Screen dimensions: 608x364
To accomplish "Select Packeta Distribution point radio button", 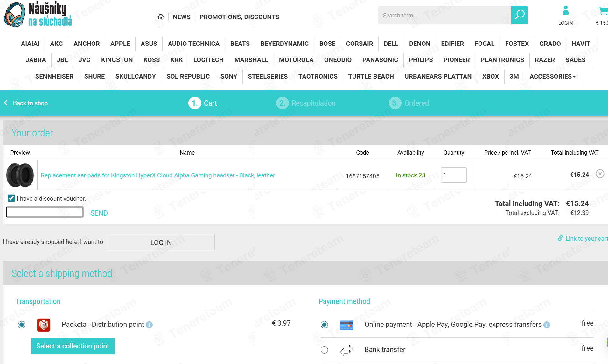I will coord(22,325).
